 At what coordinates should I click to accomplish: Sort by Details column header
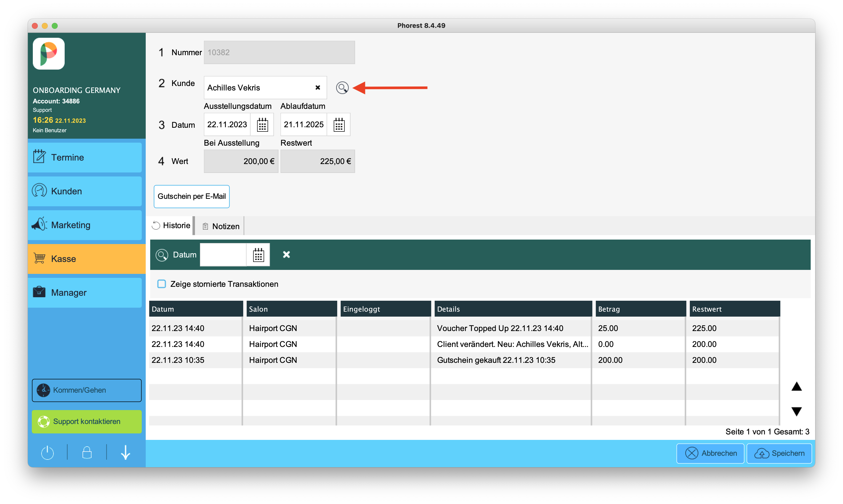[513, 309]
